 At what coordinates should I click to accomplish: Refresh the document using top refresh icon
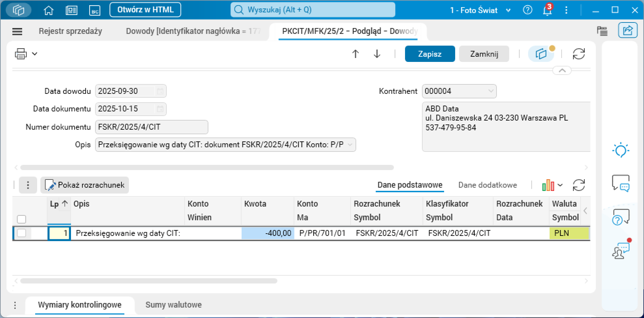click(579, 54)
